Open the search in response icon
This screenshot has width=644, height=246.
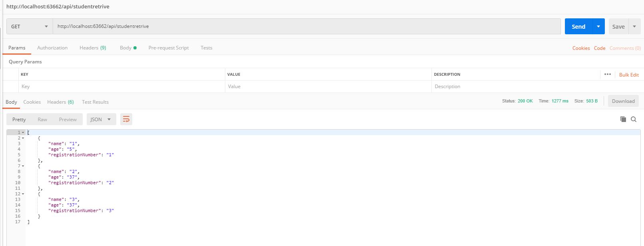634,119
